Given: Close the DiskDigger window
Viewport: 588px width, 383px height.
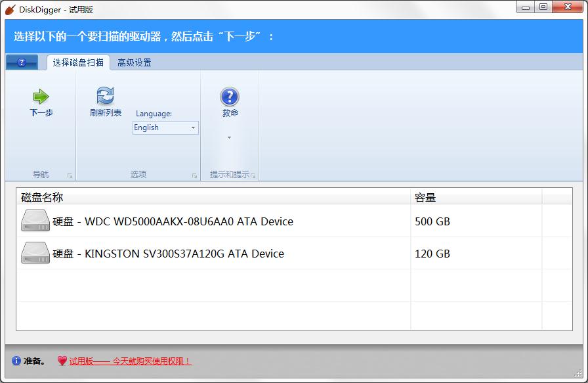Looking at the screenshot, I should (x=568, y=7).
